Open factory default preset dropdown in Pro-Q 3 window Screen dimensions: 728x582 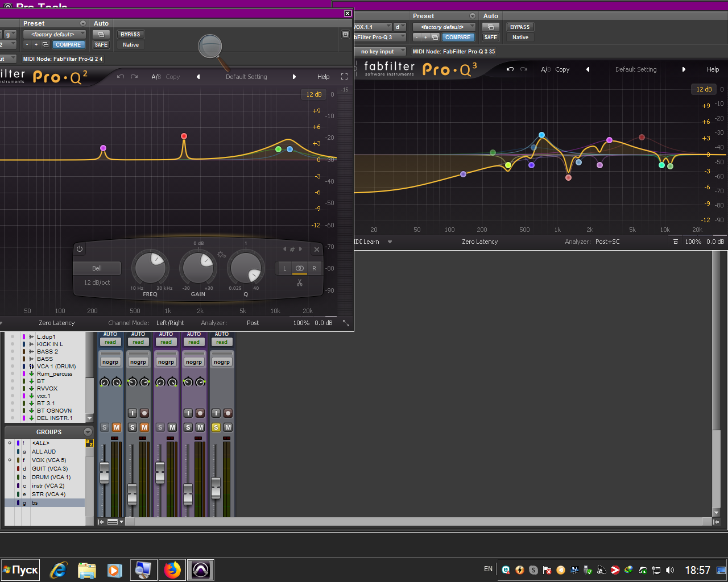pos(444,27)
